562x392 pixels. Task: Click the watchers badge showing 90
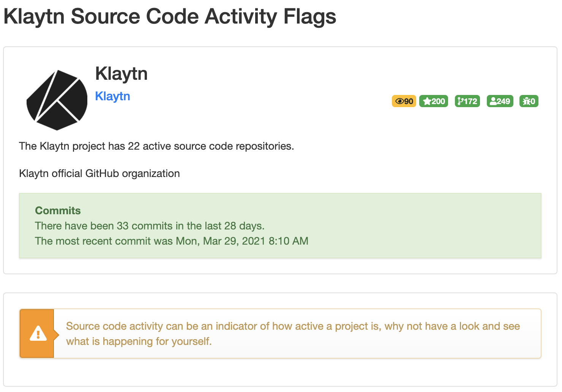404,101
